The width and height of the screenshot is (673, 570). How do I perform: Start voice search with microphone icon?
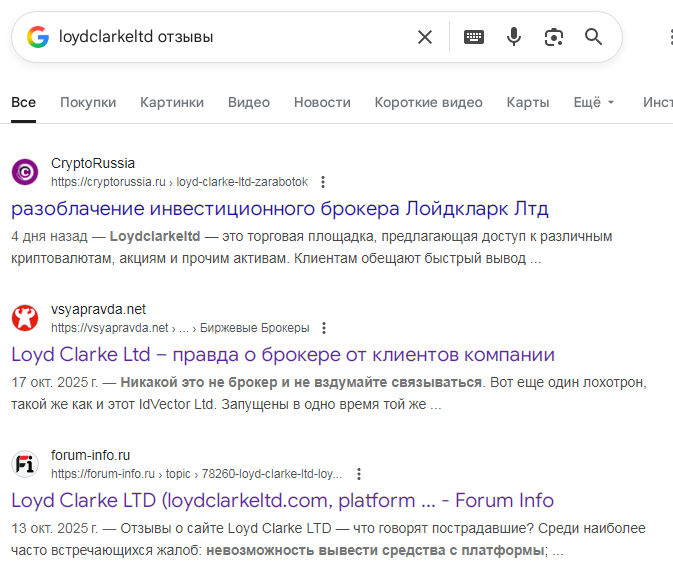pos(514,37)
